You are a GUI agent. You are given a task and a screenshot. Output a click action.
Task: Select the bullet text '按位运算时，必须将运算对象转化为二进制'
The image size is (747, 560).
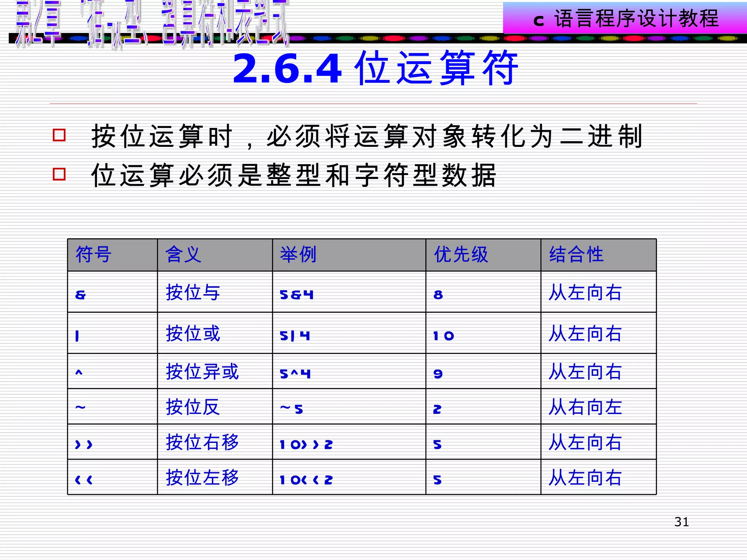[367, 136]
